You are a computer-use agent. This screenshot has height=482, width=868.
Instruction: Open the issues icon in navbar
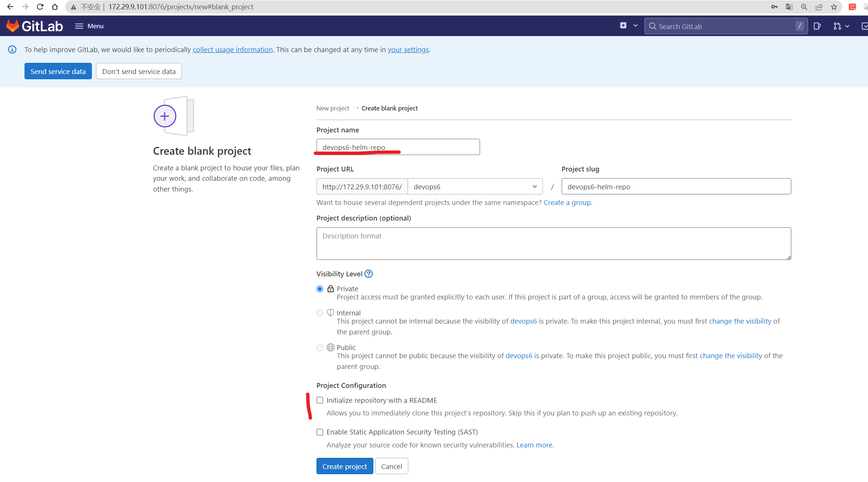coord(817,26)
